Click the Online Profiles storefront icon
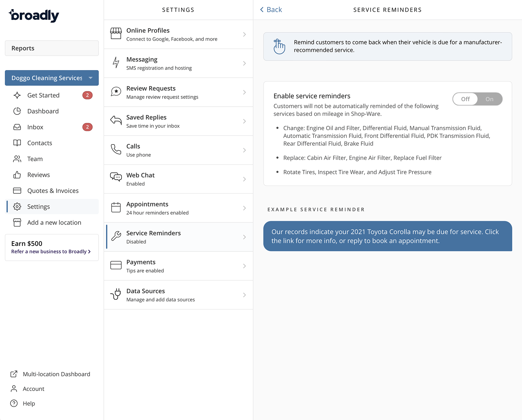This screenshot has width=522, height=420. coord(116,34)
